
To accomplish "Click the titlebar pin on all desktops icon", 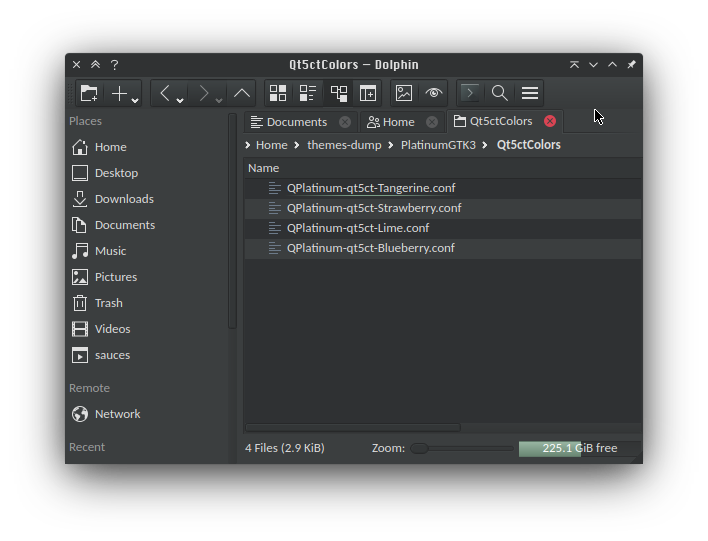I will tap(631, 65).
